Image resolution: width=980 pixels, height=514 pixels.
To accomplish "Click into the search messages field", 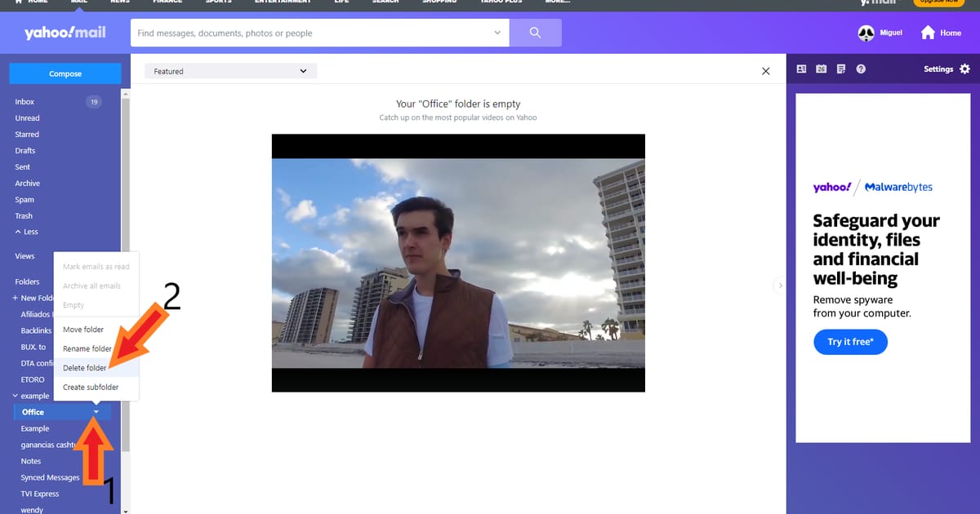I will pyautogui.click(x=310, y=33).
